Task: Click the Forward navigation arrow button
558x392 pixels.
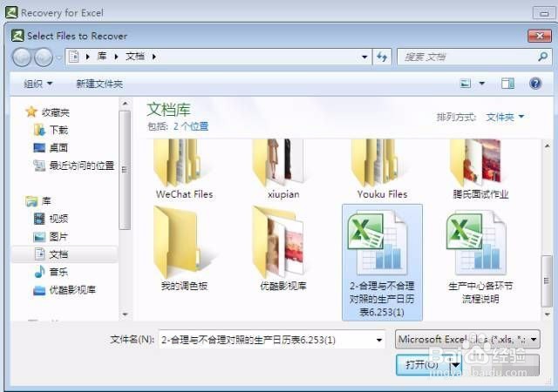Action: pos(44,57)
